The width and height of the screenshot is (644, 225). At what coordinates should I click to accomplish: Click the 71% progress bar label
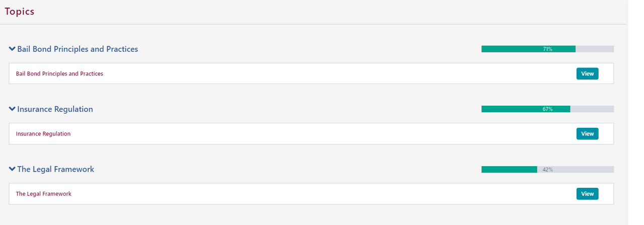click(x=547, y=49)
